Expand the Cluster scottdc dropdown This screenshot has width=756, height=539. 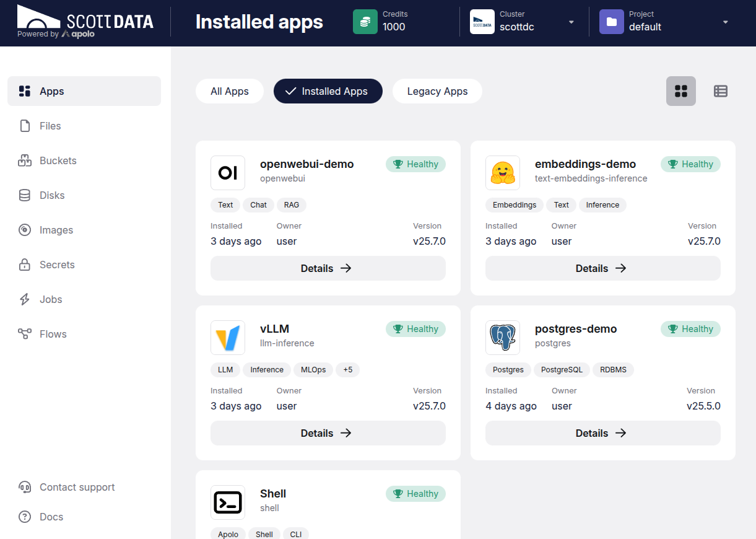point(571,22)
